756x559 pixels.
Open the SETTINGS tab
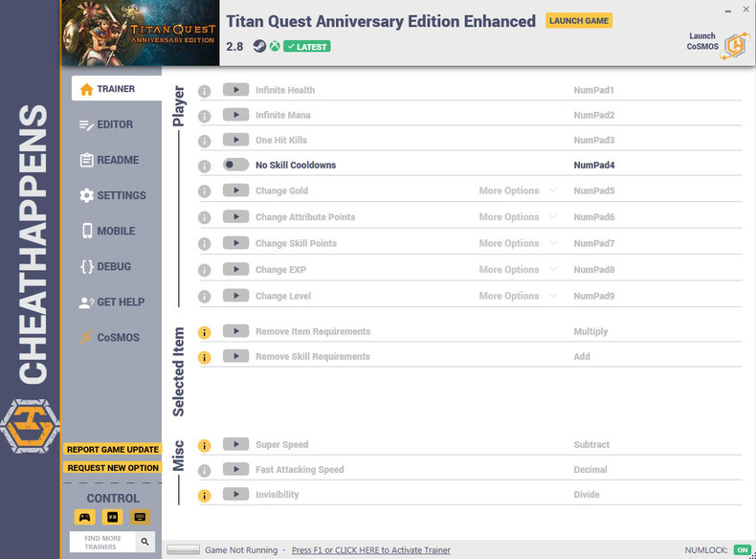point(112,195)
